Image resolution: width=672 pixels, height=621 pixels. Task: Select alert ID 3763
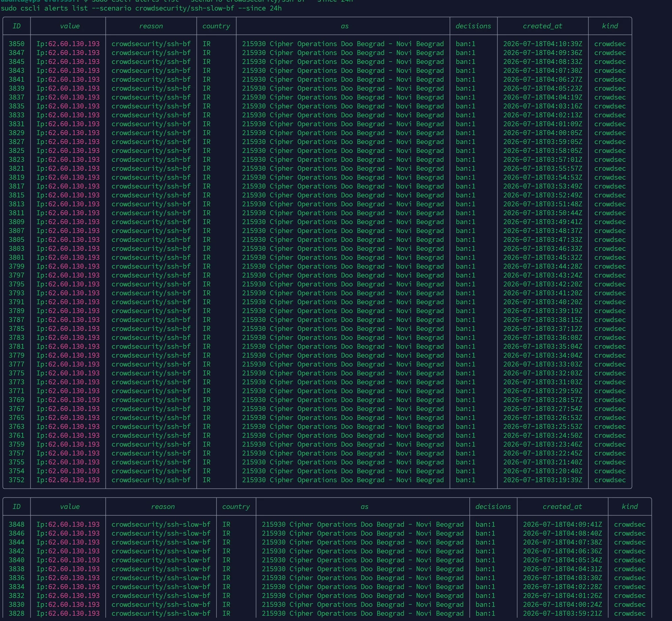pos(16,427)
